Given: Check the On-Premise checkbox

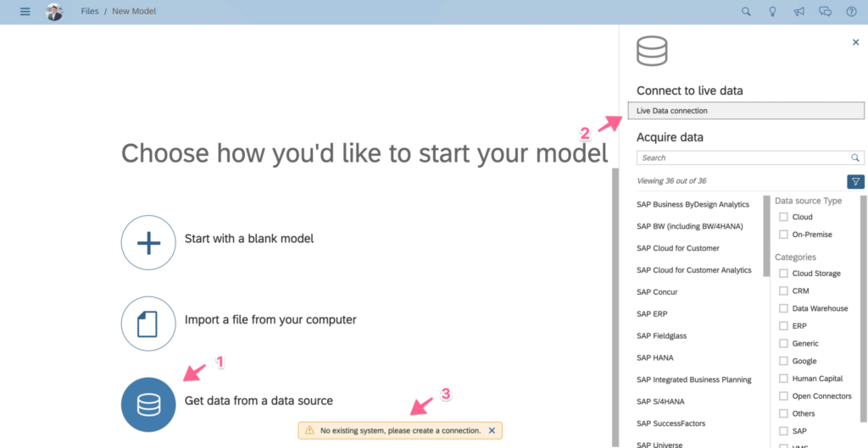Looking at the screenshot, I should 784,235.
